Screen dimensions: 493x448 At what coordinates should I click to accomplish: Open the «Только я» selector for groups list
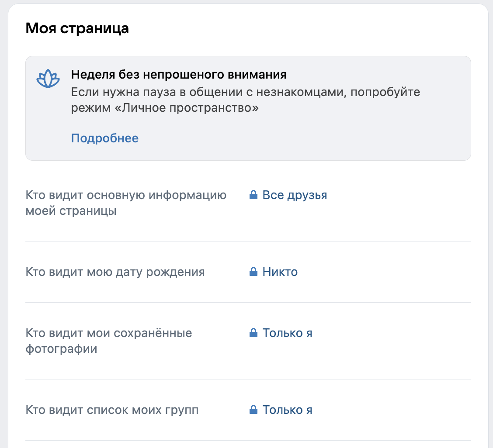click(x=287, y=410)
